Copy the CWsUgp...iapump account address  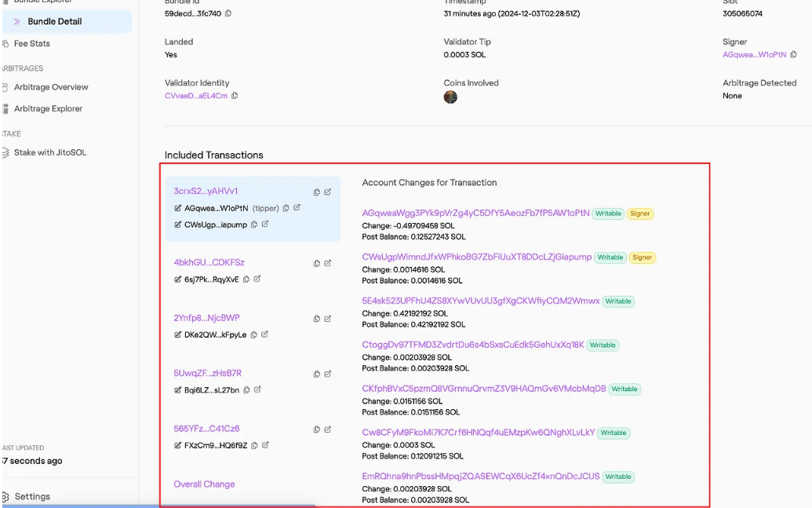(x=254, y=225)
